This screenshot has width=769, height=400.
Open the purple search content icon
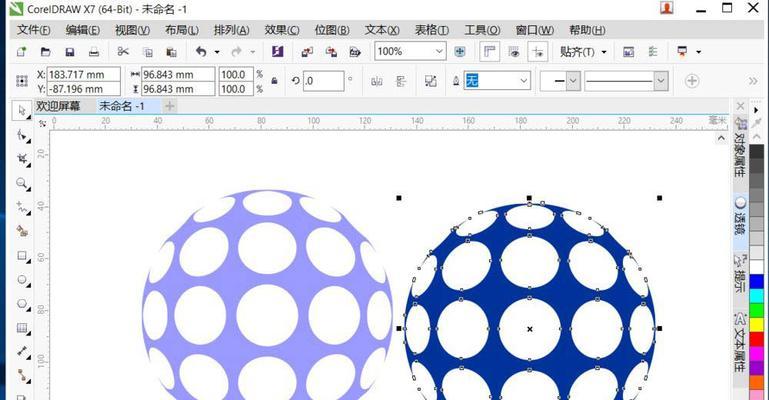tap(278, 51)
